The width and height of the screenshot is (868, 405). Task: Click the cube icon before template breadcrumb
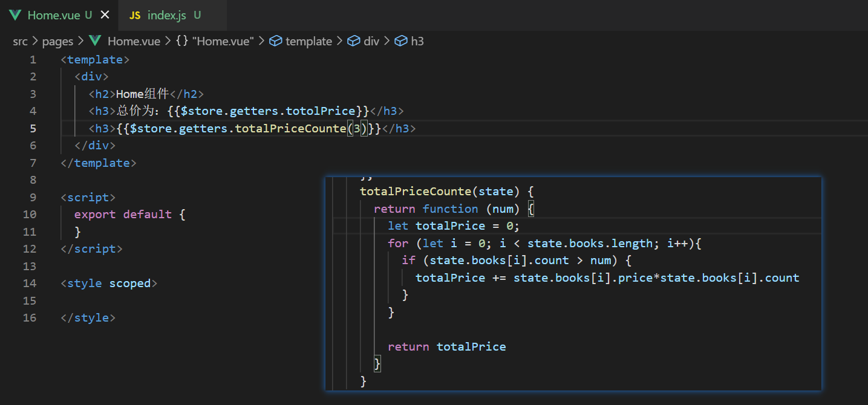click(276, 41)
